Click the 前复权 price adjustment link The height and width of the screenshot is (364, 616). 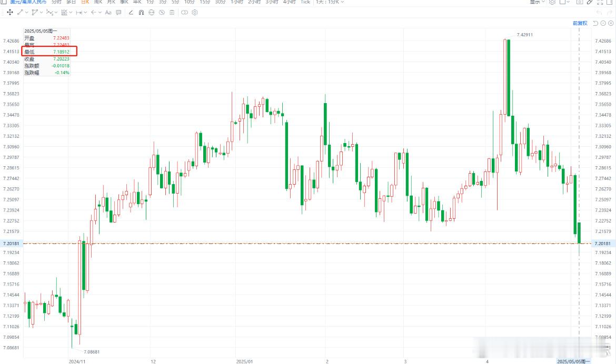click(x=580, y=23)
